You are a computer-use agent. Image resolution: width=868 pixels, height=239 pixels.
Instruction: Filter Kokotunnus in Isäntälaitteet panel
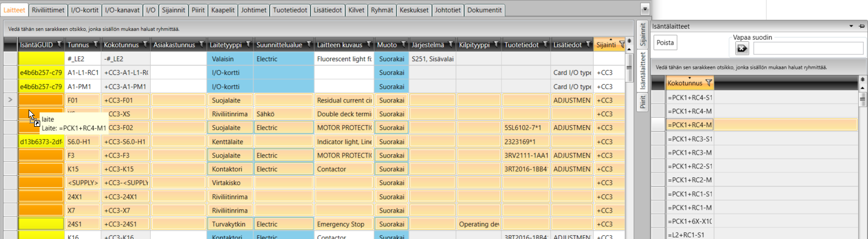coord(709,83)
